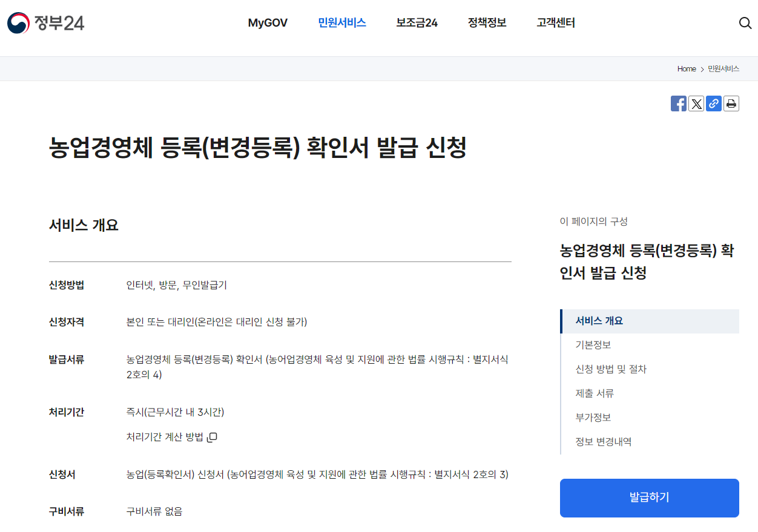Click the 신청서 row description text
This screenshot has width=758, height=532.
tap(317, 475)
